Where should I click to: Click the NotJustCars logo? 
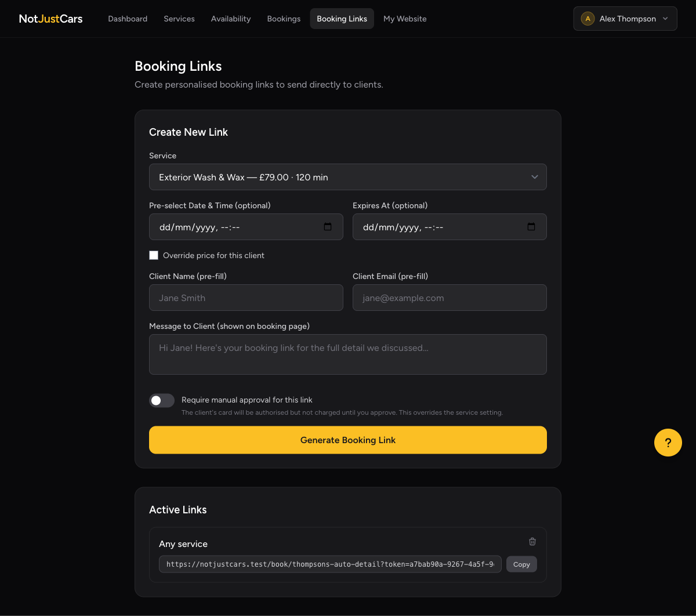(50, 18)
